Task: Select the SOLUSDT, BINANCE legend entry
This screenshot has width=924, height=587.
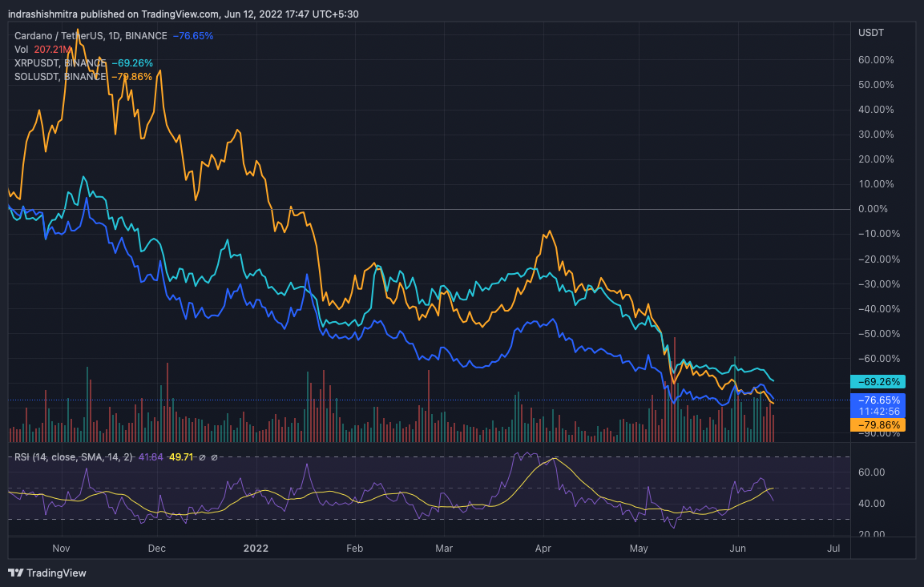Action: tap(60, 77)
